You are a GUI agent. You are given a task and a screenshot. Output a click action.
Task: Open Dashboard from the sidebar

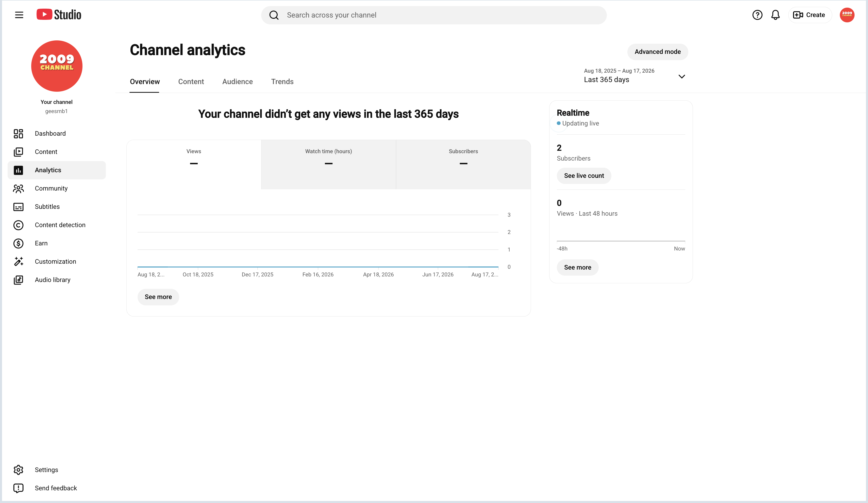57,133
